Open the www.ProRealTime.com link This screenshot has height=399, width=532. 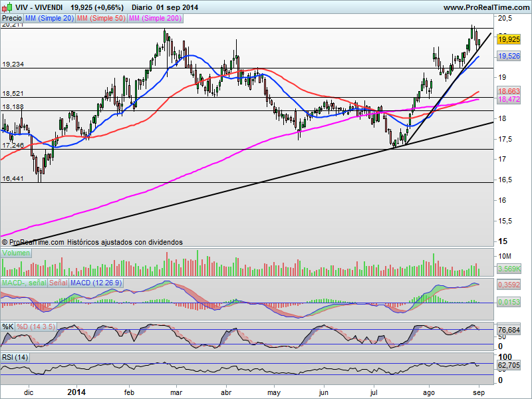pyautogui.click(x=487, y=7)
